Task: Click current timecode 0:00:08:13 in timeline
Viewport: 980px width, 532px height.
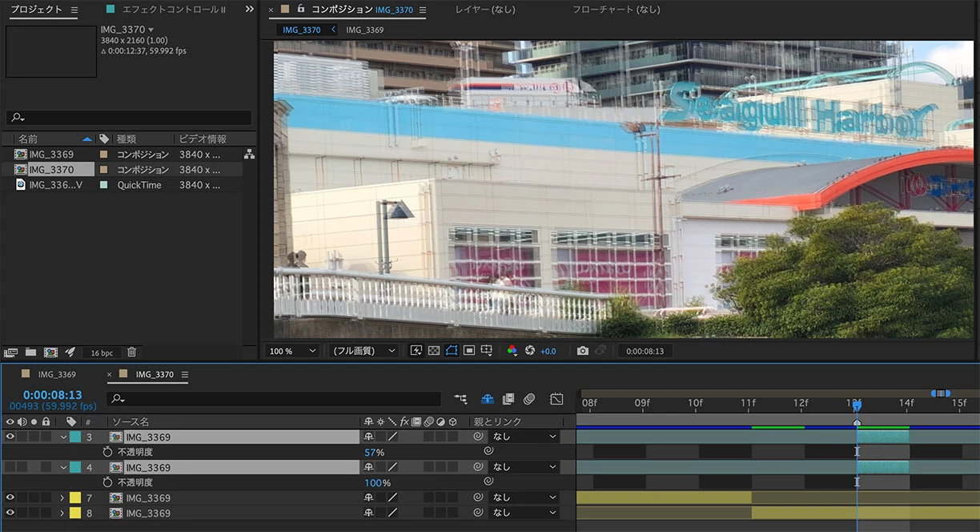Action: tap(53, 395)
